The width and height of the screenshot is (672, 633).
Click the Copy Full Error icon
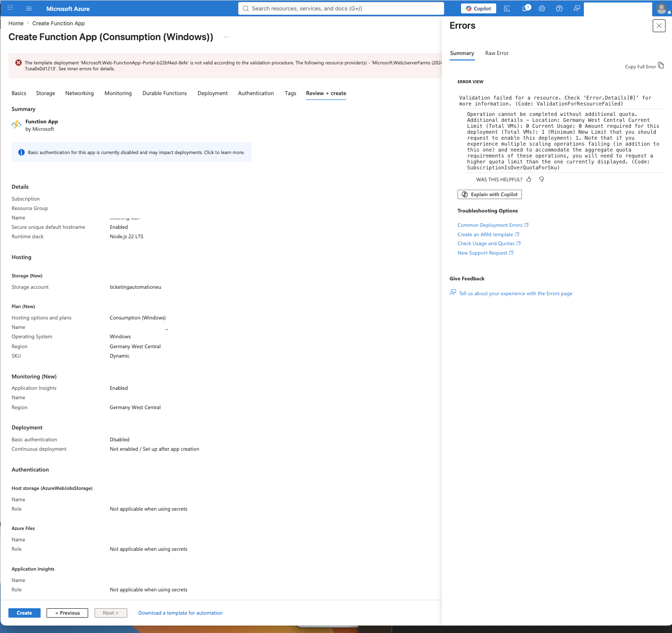(x=661, y=66)
